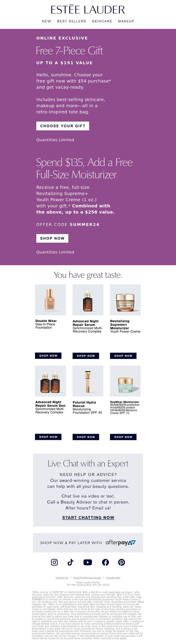The image size is (176, 644).
Task: Click the Afterpay logo
Action: pyautogui.click(x=121, y=543)
